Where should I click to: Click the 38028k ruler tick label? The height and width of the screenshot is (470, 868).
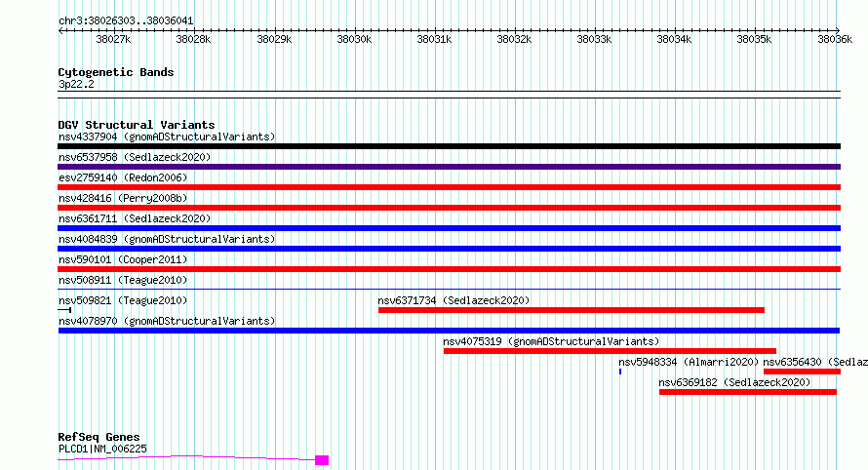click(x=193, y=39)
